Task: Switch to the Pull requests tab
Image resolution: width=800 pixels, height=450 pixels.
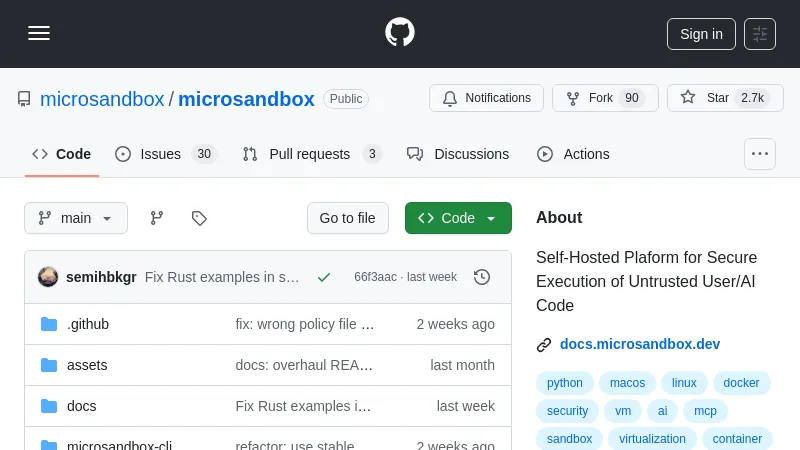Action: coord(312,154)
